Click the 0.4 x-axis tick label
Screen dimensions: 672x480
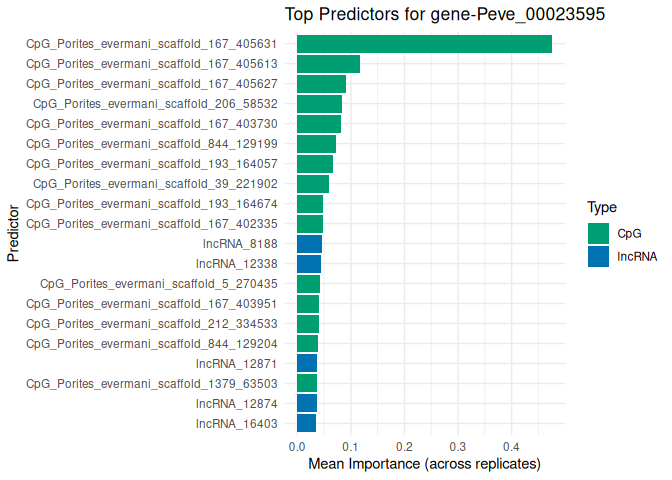[511, 446]
